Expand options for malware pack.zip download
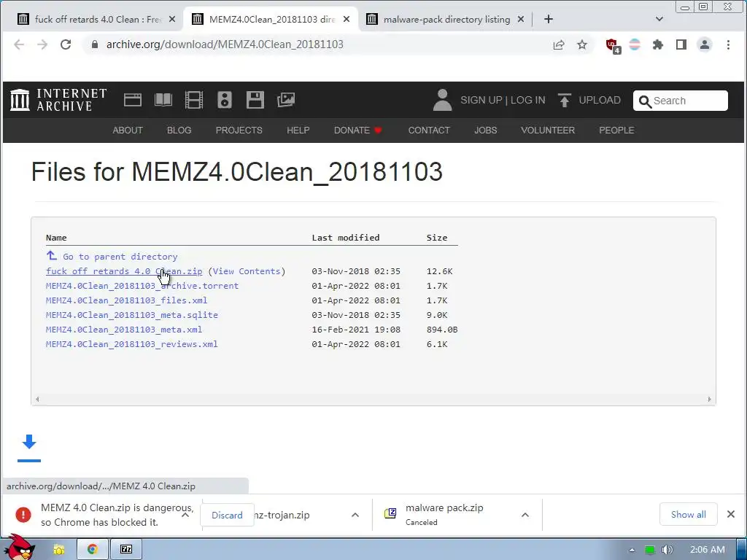 [525, 515]
